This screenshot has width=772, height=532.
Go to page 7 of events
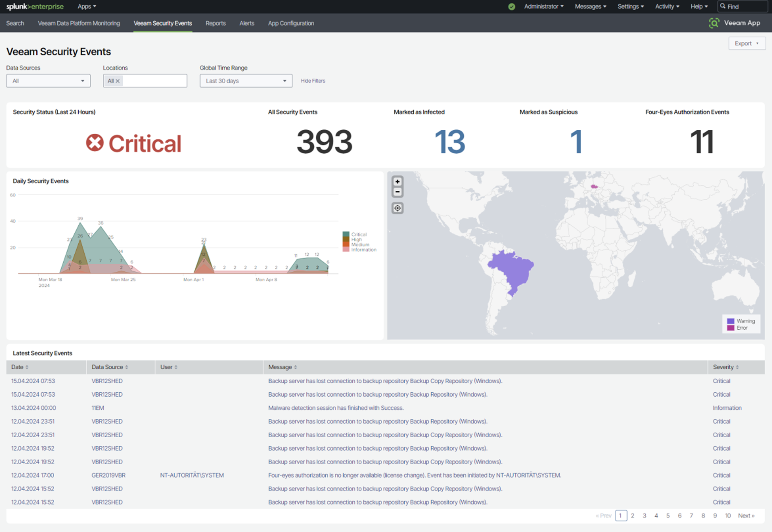click(x=691, y=515)
